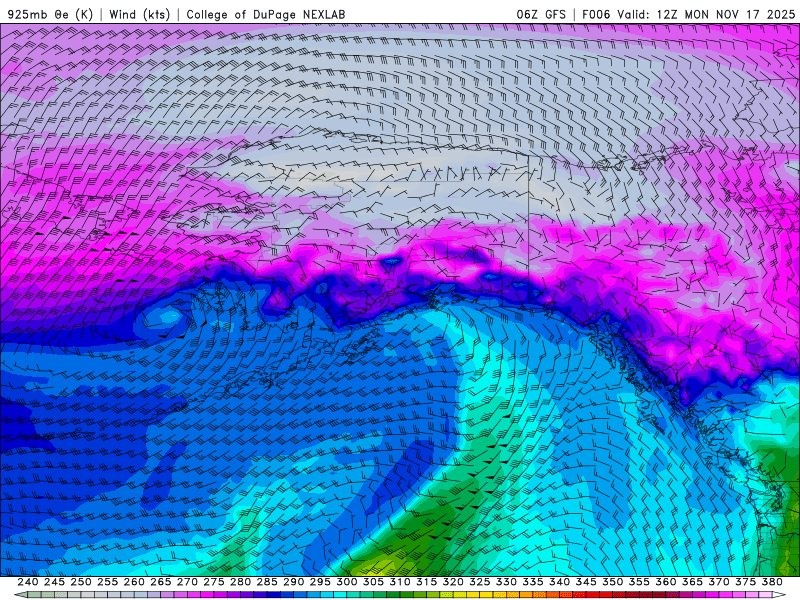
Task: Click the 310 color scale label
Action: point(399,582)
